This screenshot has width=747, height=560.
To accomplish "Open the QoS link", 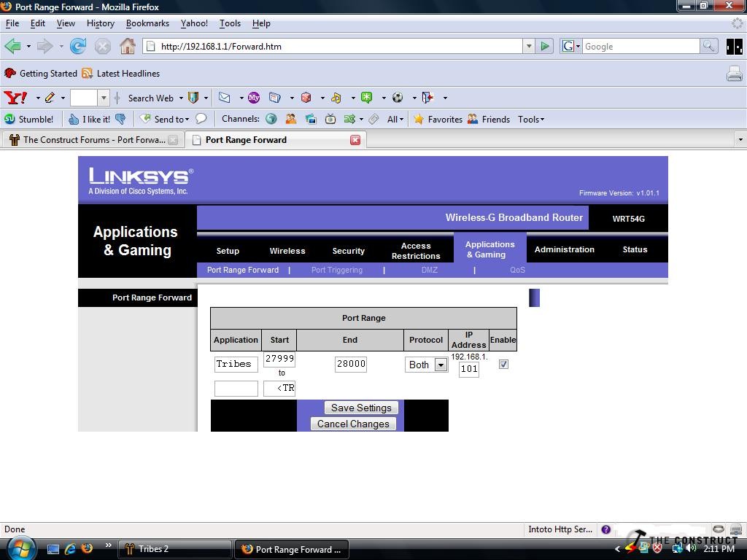I will click(517, 270).
